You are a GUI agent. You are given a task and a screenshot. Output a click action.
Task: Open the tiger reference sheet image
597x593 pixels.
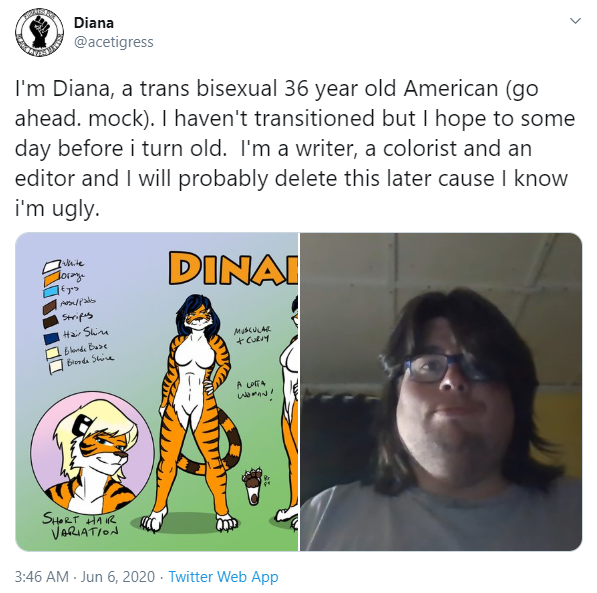(157, 392)
